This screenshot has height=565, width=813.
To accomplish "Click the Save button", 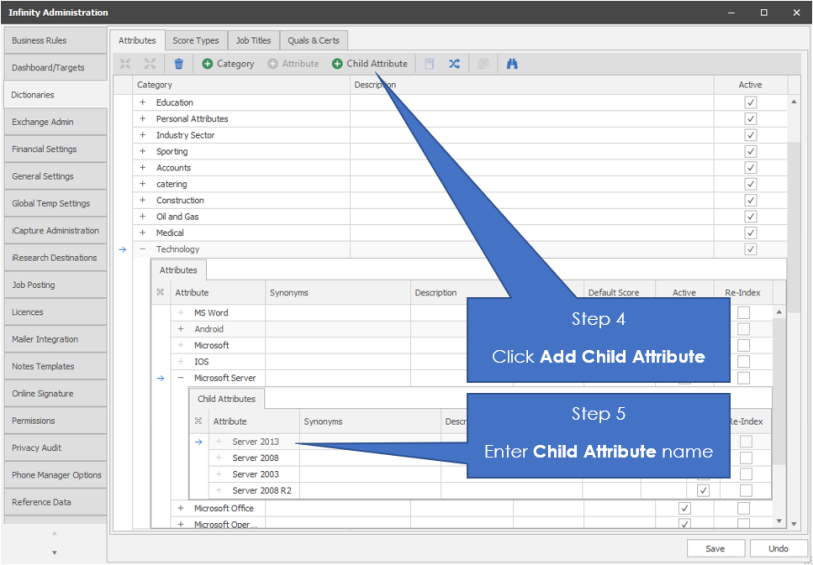I will point(715,548).
